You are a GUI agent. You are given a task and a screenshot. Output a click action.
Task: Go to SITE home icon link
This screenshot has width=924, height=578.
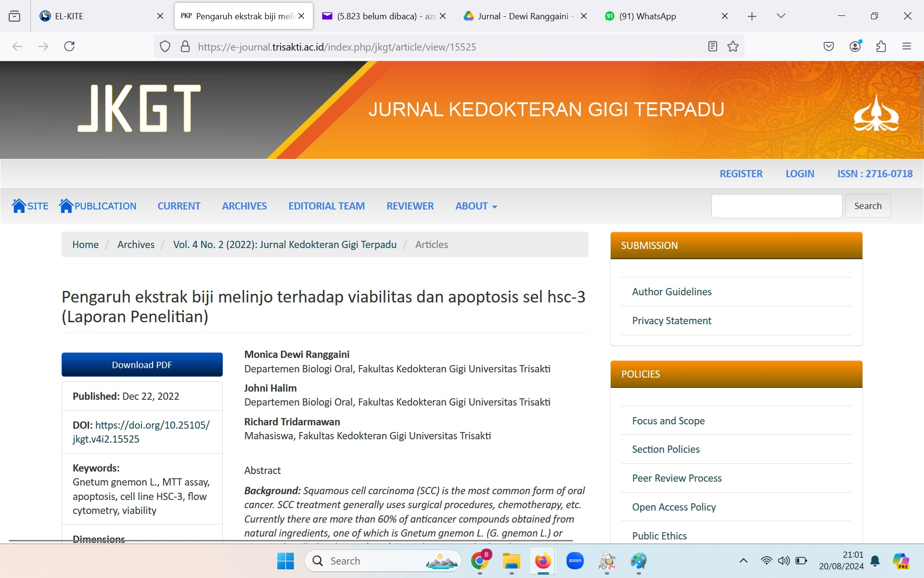[x=30, y=206]
